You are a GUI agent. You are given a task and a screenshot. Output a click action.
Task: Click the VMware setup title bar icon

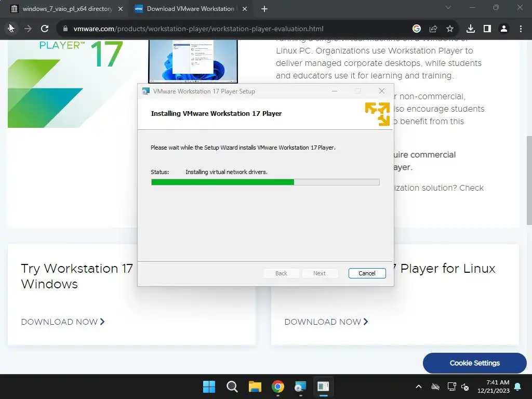(146, 91)
